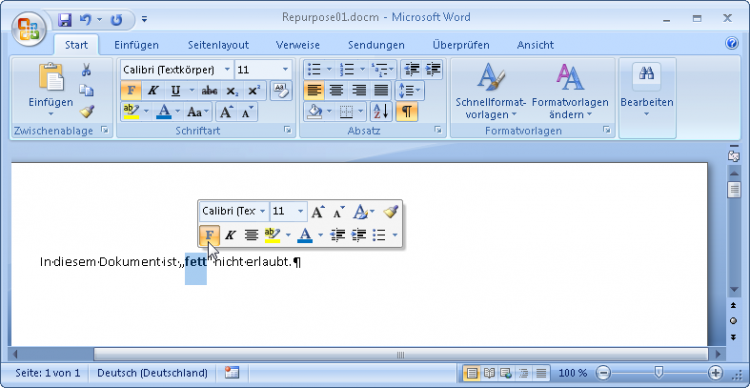Center text via mini toolbar
Image resolution: width=750 pixels, height=388 pixels.
point(251,235)
